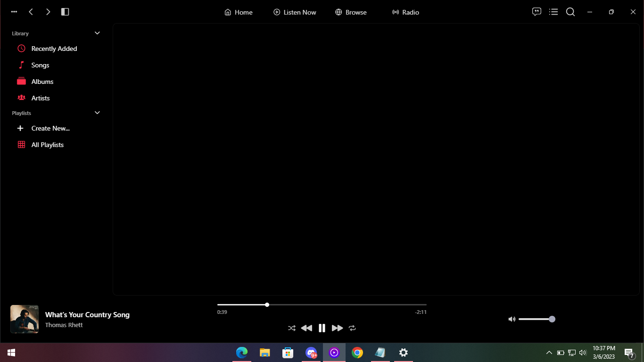Image resolution: width=644 pixels, height=362 pixels.
Task: Go to the Radio tab
Action: click(405, 12)
